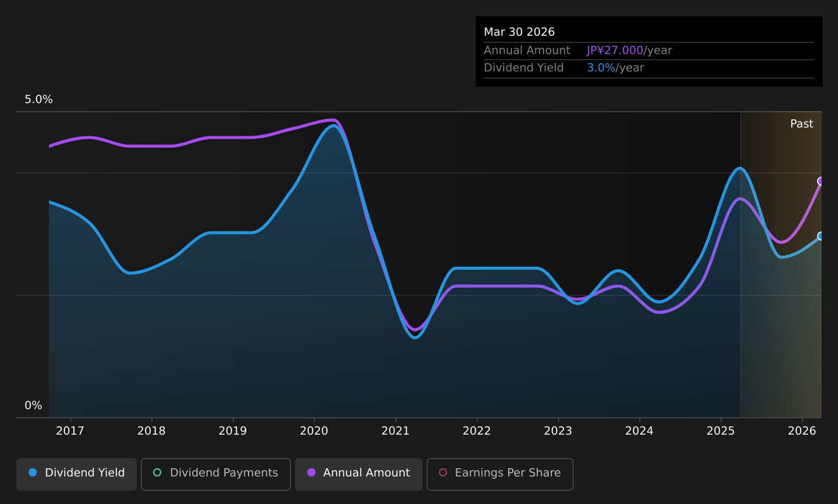Image resolution: width=838 pixels, height=504 pixels.
Task: Click the Past region label
Action: point(802,124)
